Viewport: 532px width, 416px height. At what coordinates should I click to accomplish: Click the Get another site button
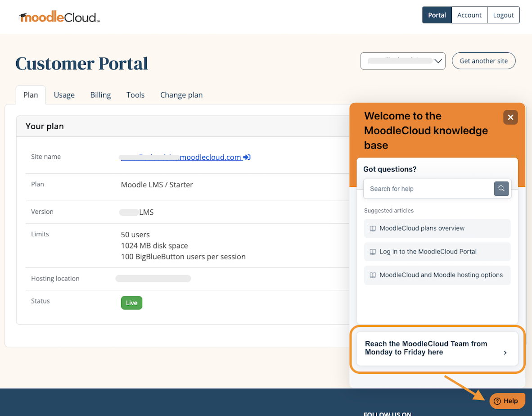pos(483,61)
